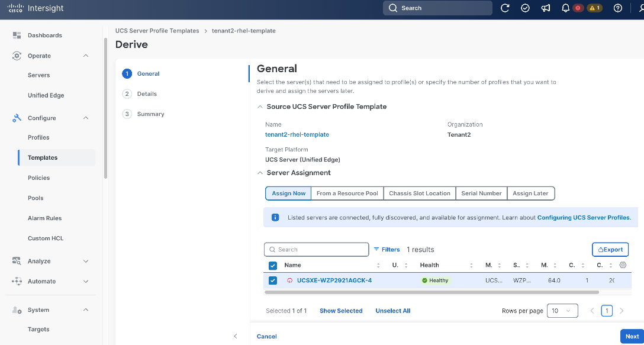This screenshot has height=345, width=644.
Task: Click the Automate workflow icon
Action: (x=17, y=281)
